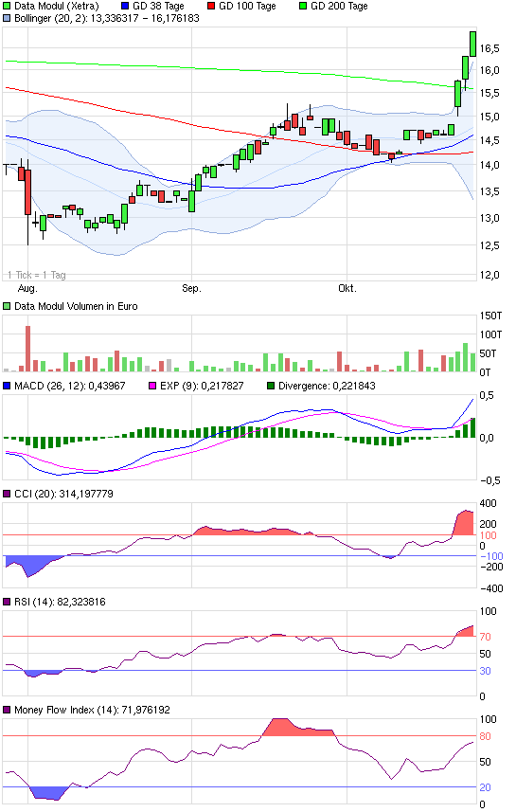The image size is (516, 812).
Task: Click the light-blue Bollinger legend swatch
Action: [x=7, y=18]
